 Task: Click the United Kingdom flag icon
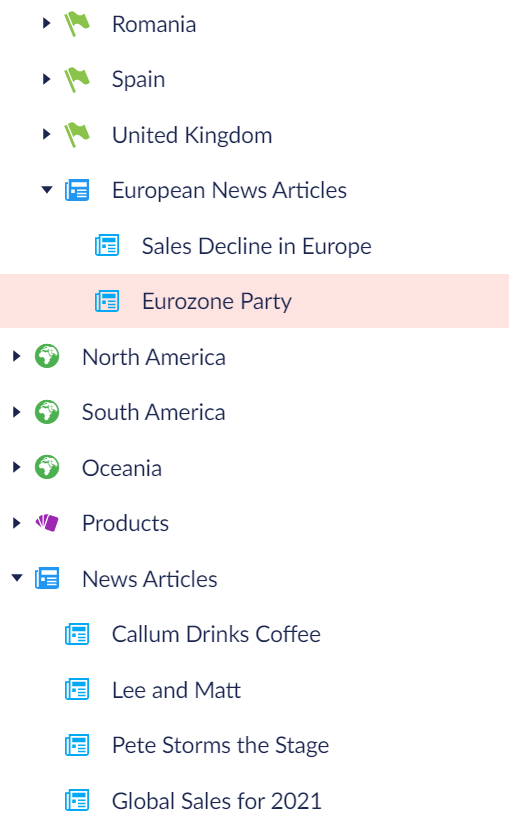(77, 135)
